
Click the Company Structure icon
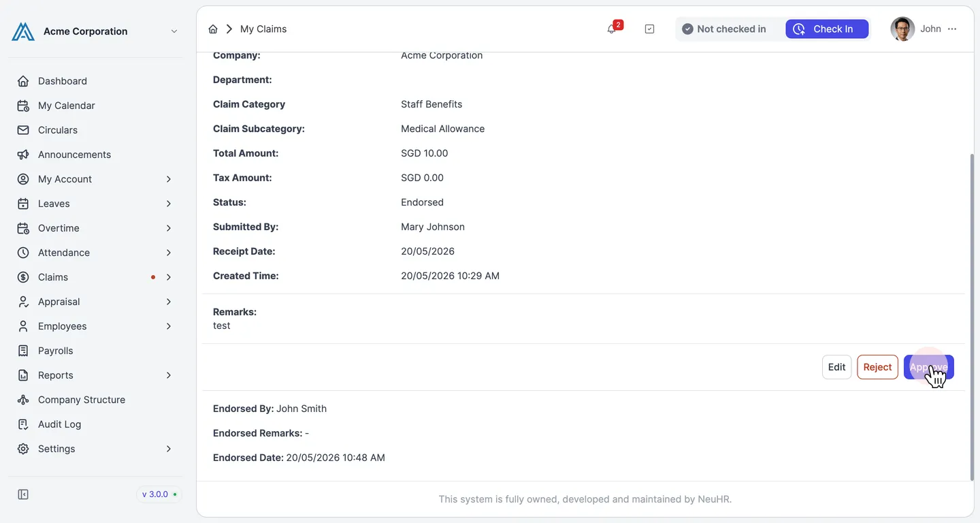pos(23,400)
